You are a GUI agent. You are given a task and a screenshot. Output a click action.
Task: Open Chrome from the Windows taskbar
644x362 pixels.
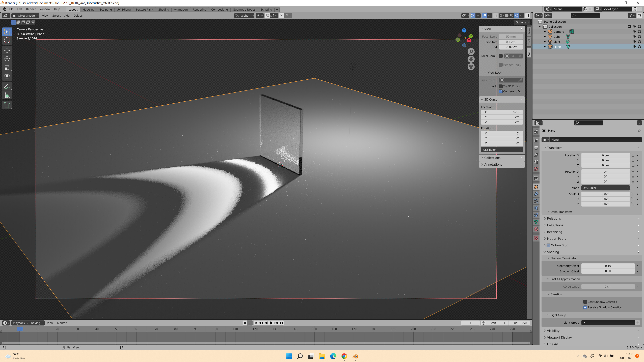(344, 356)
